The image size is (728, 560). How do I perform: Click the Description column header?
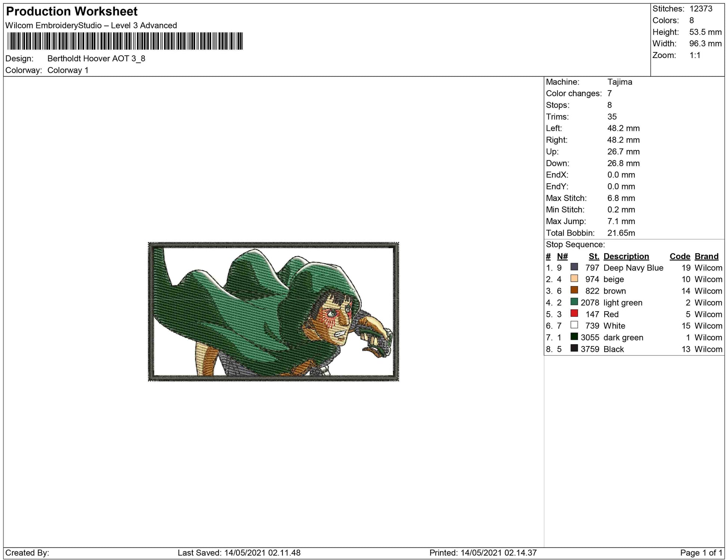point(626,256)
